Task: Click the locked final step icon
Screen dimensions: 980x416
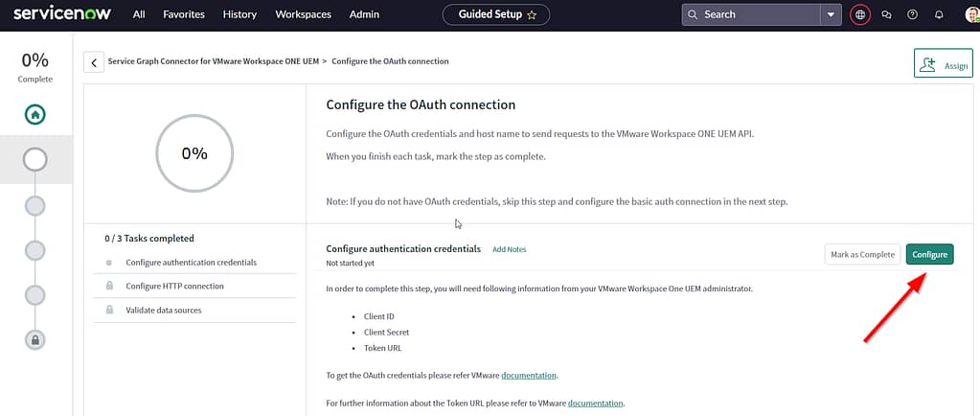Action: coord(34,339)
